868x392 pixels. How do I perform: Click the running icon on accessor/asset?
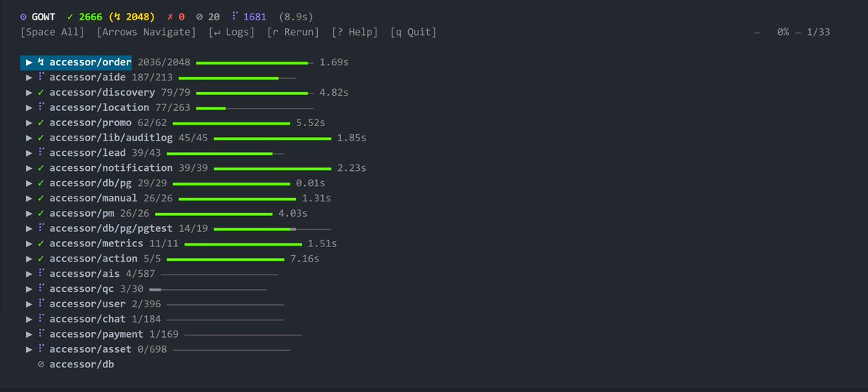click(x=41, y=349)
